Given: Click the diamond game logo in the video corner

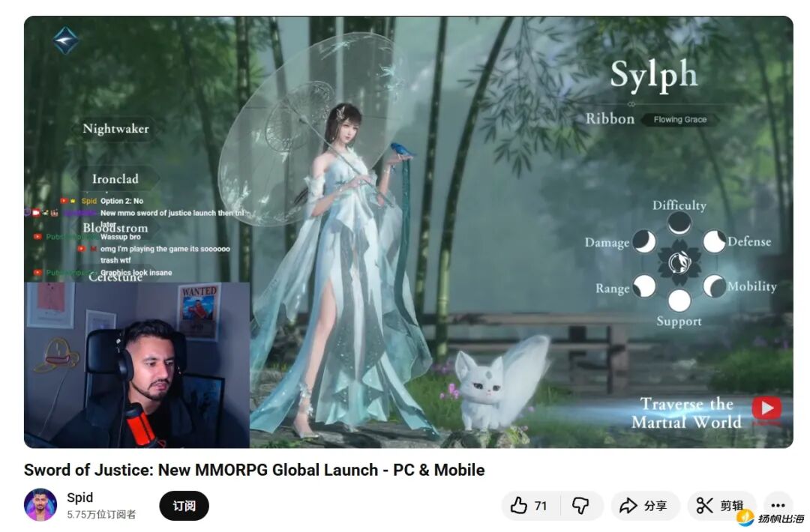Looking at the screenshot, I should (x=66, y=40).
